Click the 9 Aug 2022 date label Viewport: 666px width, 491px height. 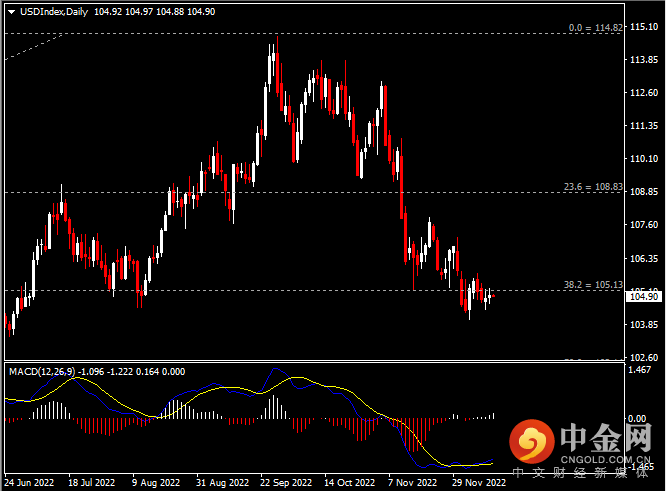[153, 482]
